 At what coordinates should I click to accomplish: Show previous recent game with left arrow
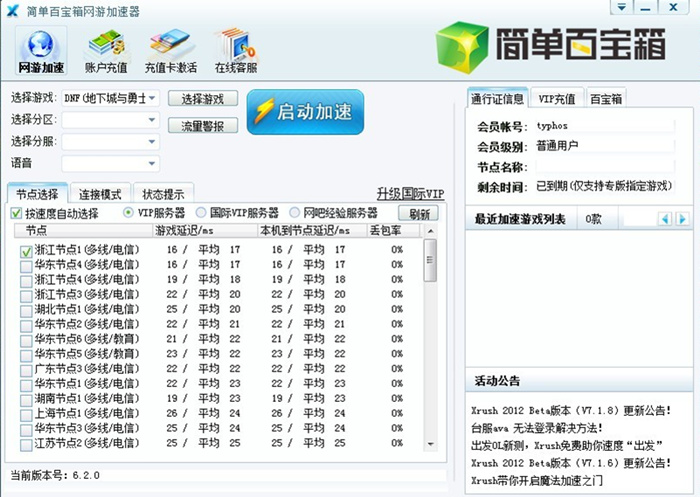tap(665, 219)
